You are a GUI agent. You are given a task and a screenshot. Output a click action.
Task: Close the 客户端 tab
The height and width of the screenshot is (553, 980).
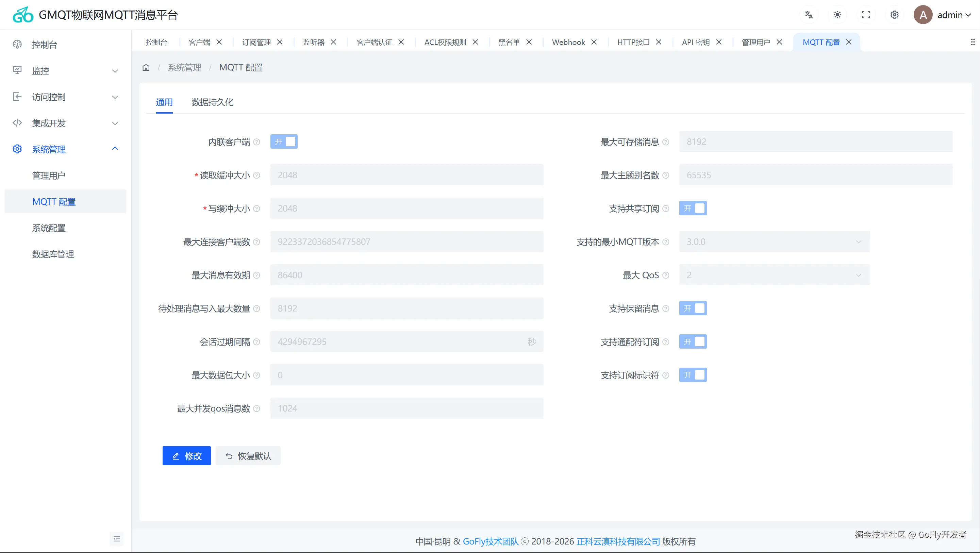pyautogui.click(x=219, y=42)
